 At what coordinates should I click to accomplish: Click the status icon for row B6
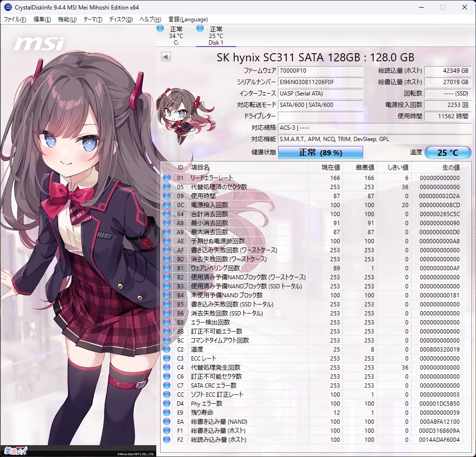click(x=167, y=314)
